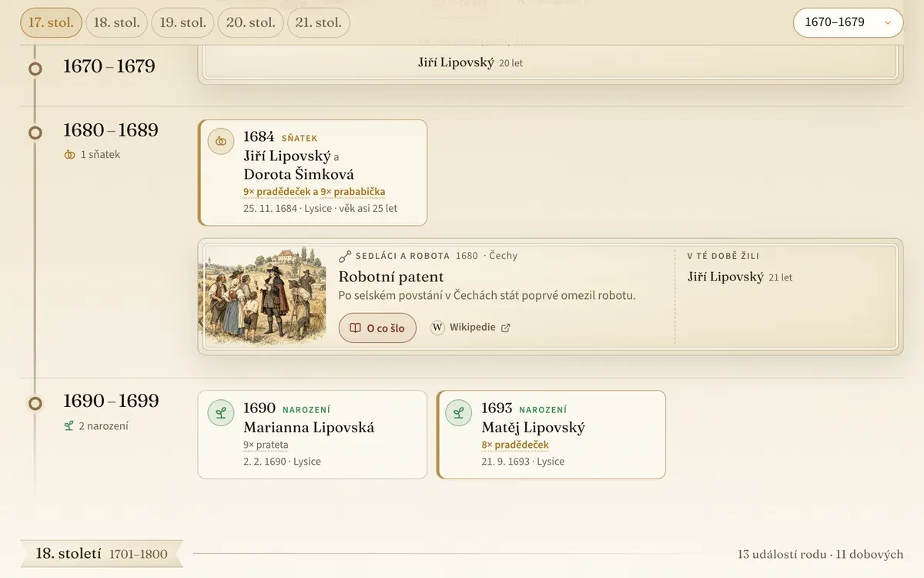Open the O co šlo button
This screenshot has width=924, height=578.
pos(377,328)
